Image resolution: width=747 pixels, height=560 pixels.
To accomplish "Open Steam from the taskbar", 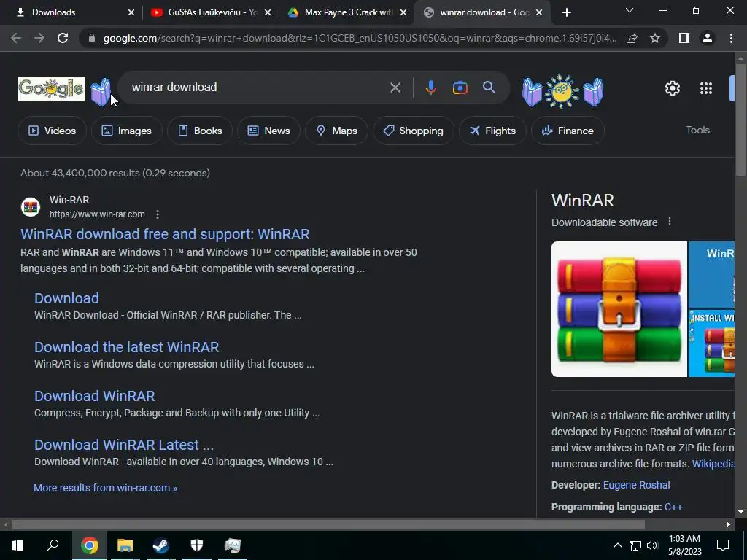I will coord(160,545).
